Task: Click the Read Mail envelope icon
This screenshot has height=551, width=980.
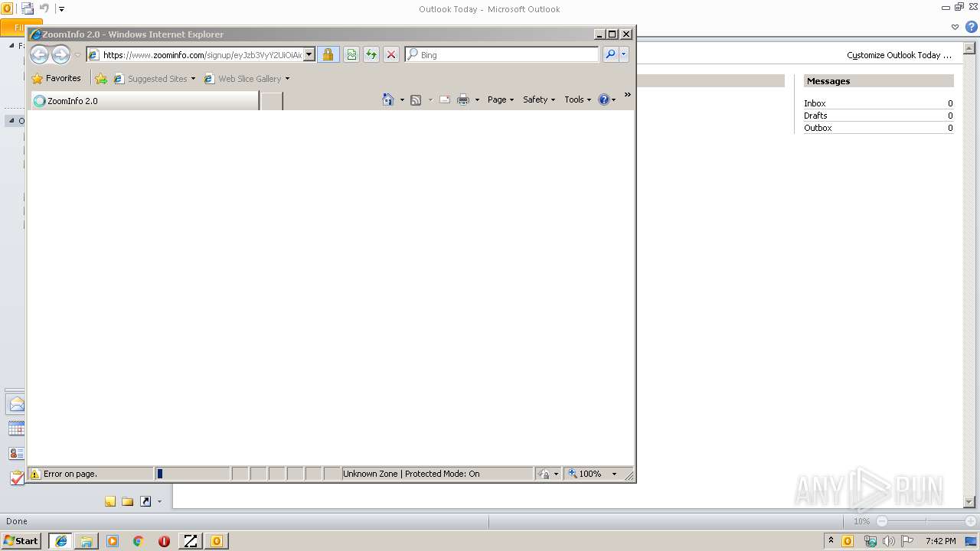Action: point(444,99)
